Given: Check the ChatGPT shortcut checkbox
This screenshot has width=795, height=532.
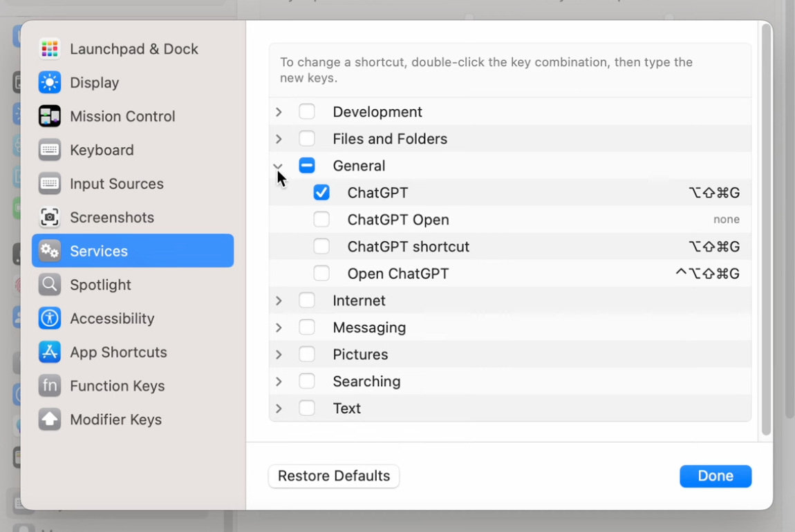Looking at the screenshot, I should click(x=321, y=246).
